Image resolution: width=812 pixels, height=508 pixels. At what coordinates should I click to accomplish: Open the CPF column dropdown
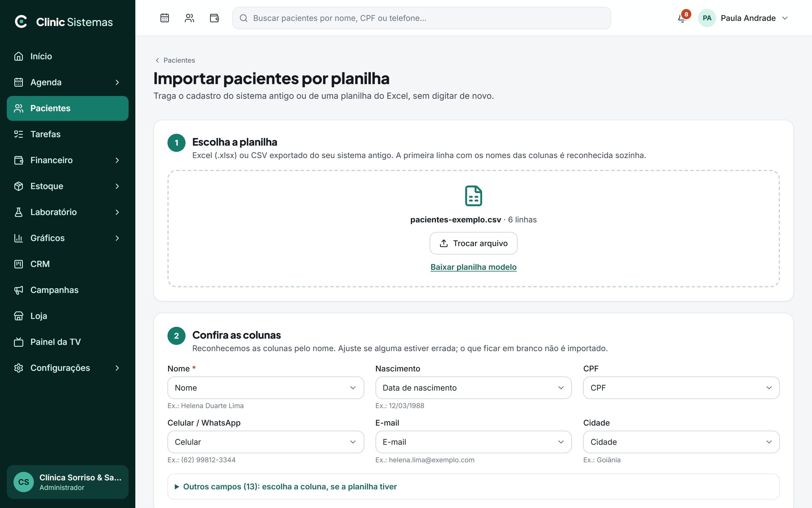(681, 388)
